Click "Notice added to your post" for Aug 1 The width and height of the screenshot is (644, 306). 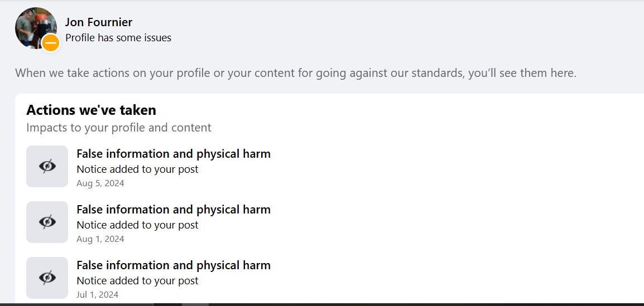pos(137,225)
